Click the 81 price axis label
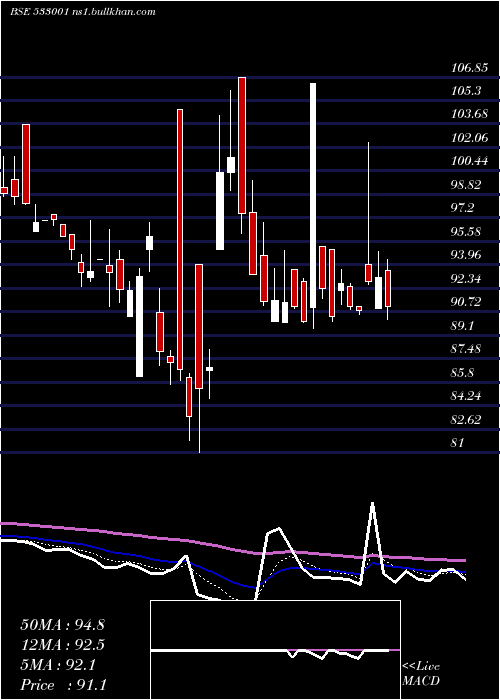 coord(458,442)
